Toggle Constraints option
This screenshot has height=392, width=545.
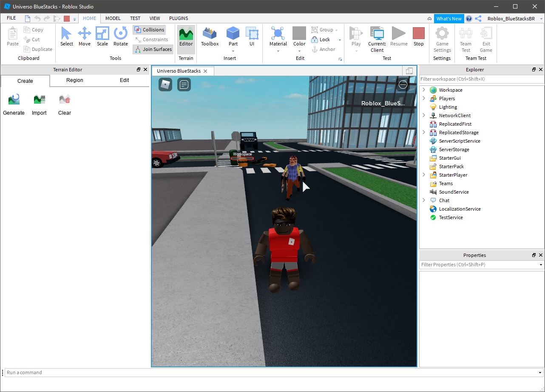(151, 39)
